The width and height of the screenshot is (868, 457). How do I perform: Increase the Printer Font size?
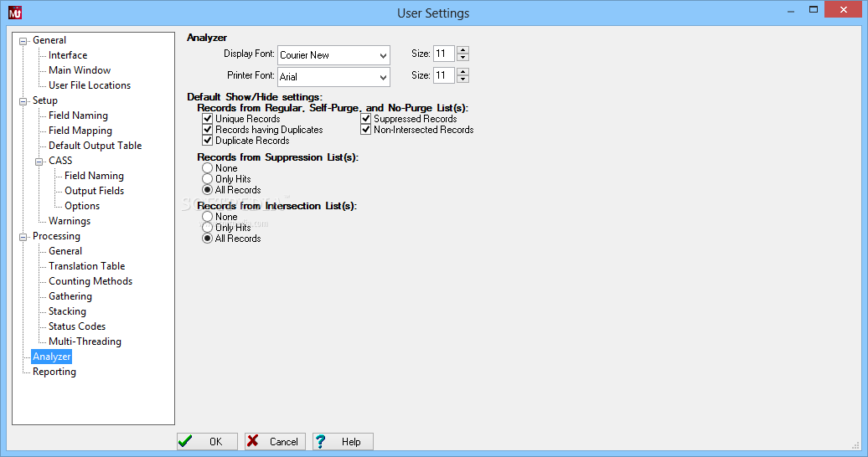[x=463, y=71]
